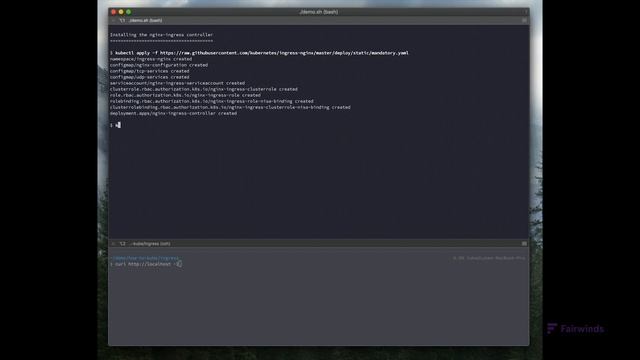The height and width of the screenshot is (360, 640).
Task: Click the 'curl http://localhost' command
Action: 142,264
